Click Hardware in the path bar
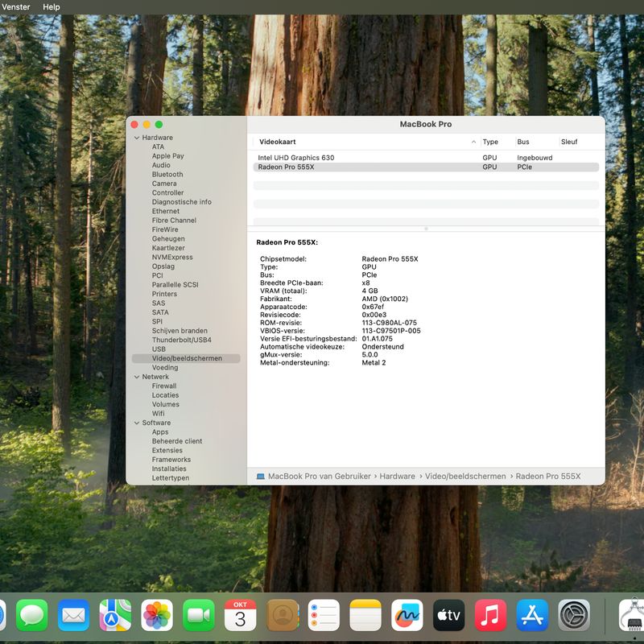 click(x=397, y=477)
